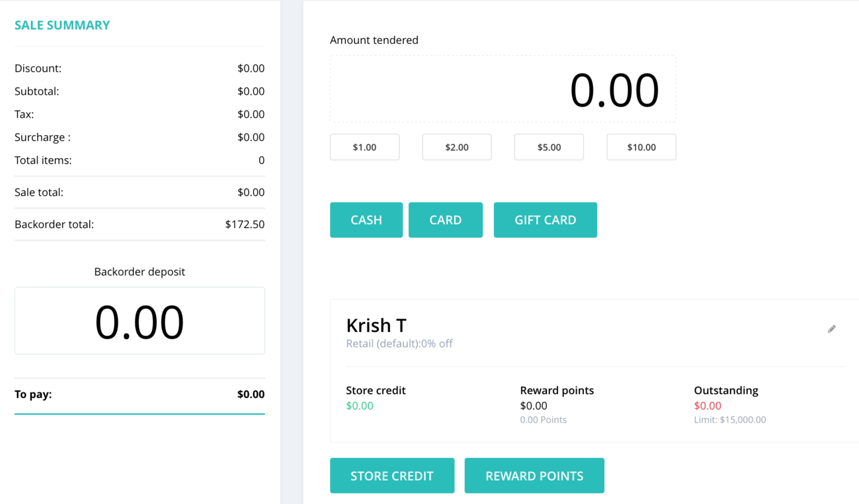Click the pencil edit icon for Krish T
Viewport: 859px width, 504px height.
pyautogui.click(x=832, y=329)
